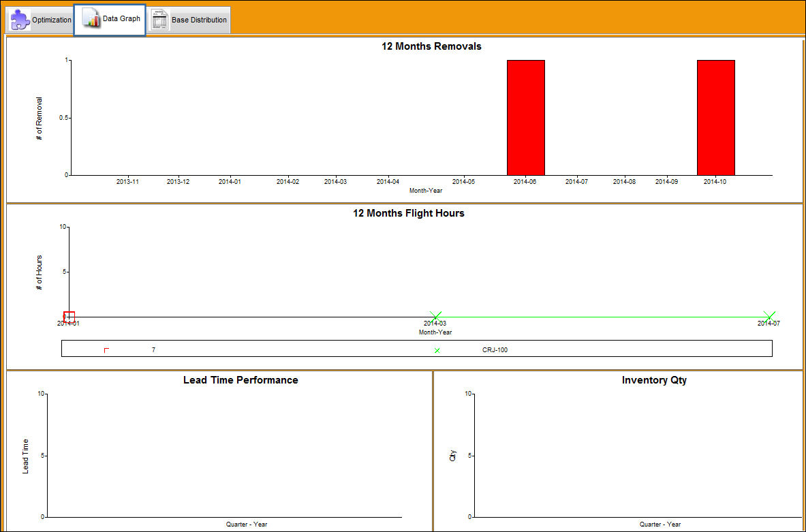
Task: Click Month-Year label under Flight Hours chart
Action: (435, 332)
